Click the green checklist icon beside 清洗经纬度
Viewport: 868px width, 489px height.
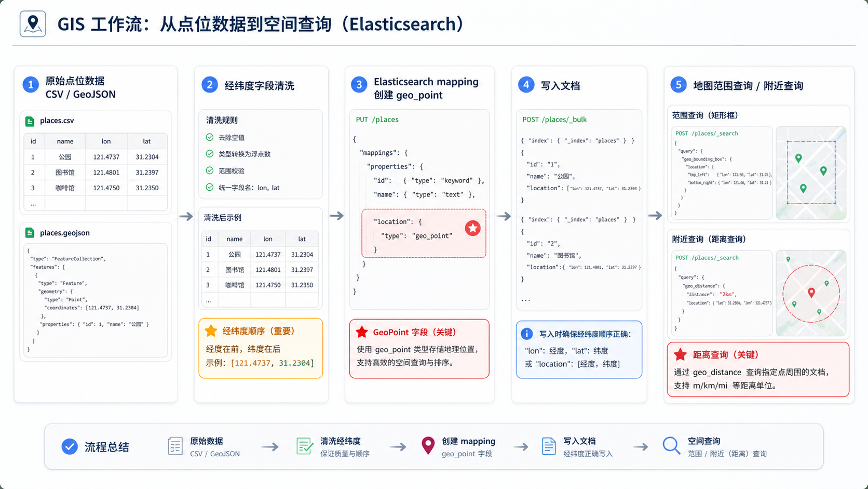305,446
